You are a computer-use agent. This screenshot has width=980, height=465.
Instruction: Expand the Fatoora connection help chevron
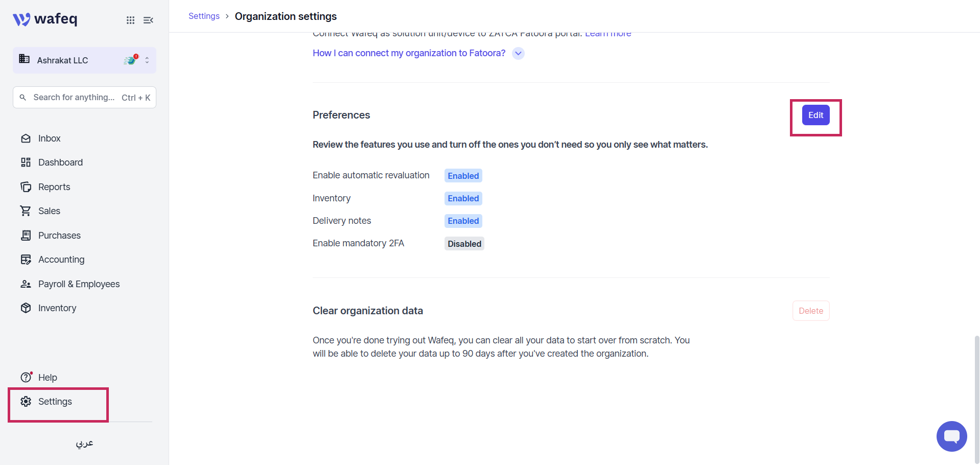point(518,53)
